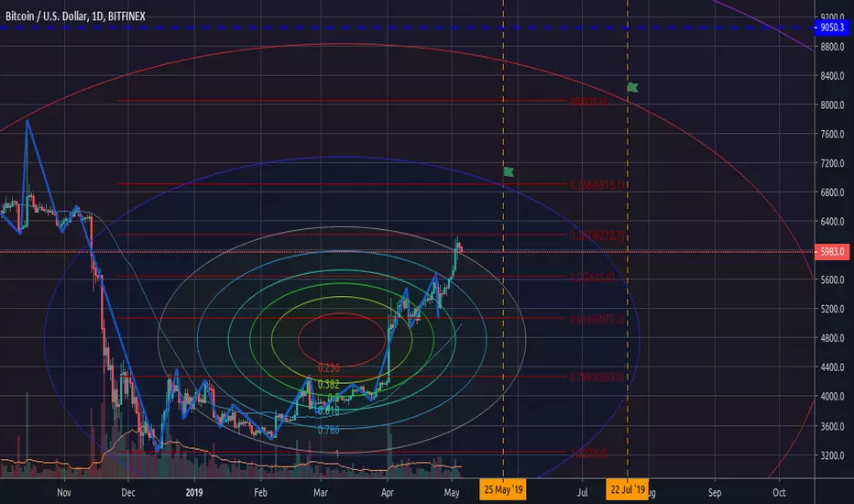
Task: Click the 5600.0 price axis value
Action: coord(832,280)
